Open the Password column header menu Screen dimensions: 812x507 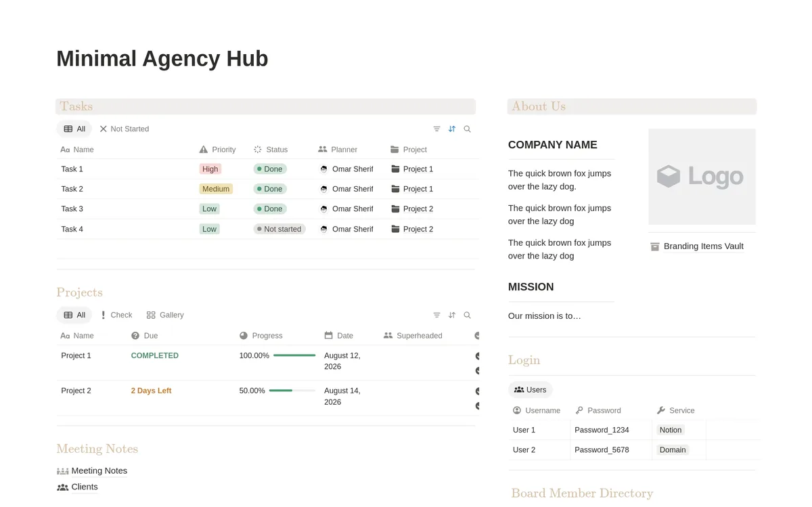click(598, 411)
